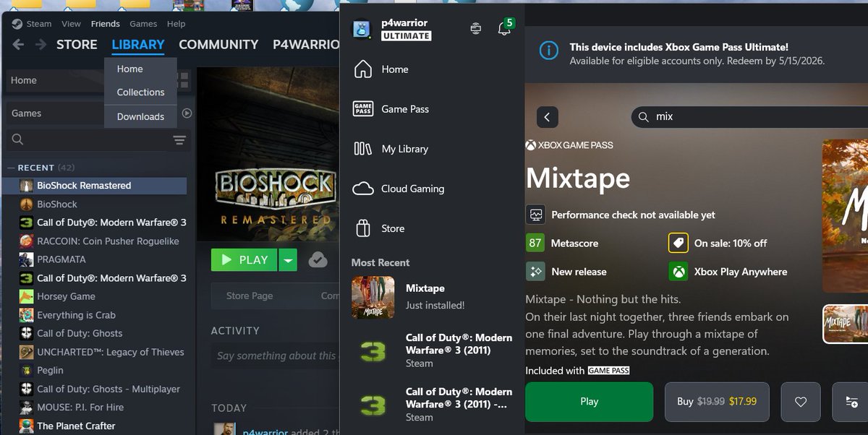Open the Steam menu
This screenshot has height=435, width=868.
(x=39, y=24)
